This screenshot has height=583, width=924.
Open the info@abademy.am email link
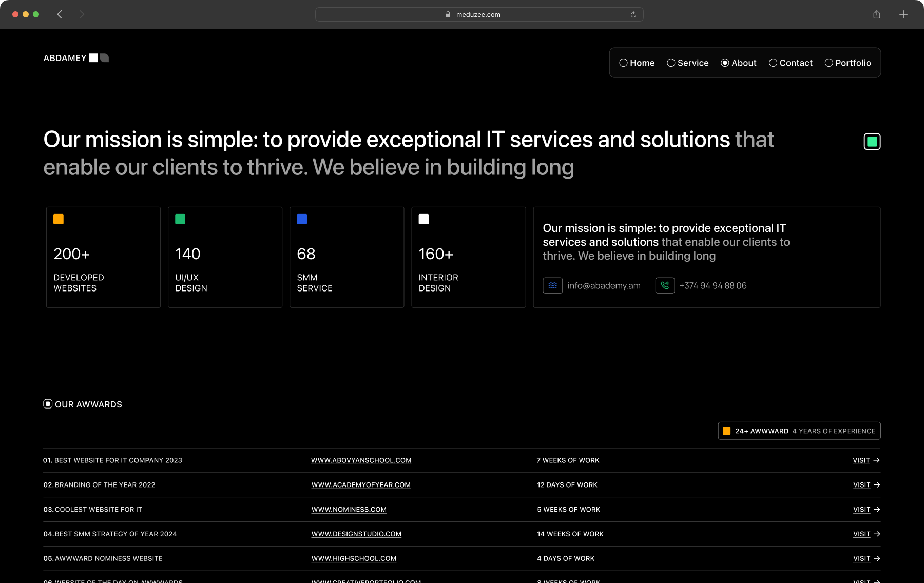click(604, 286)
